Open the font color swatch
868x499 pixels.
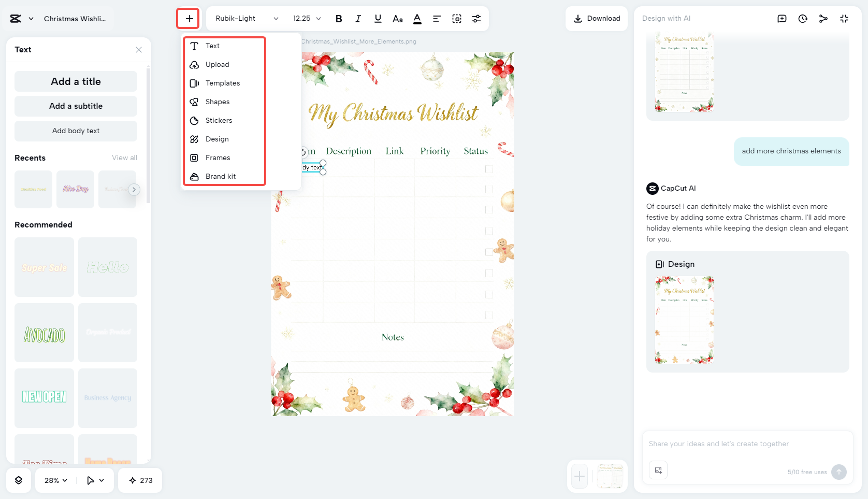(417, 18)
